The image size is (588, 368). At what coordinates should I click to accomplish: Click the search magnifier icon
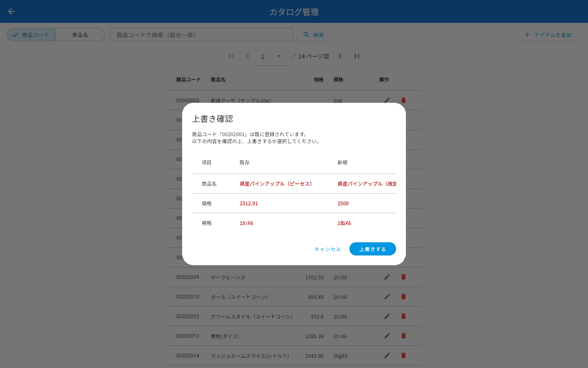(x=306, y=35)
